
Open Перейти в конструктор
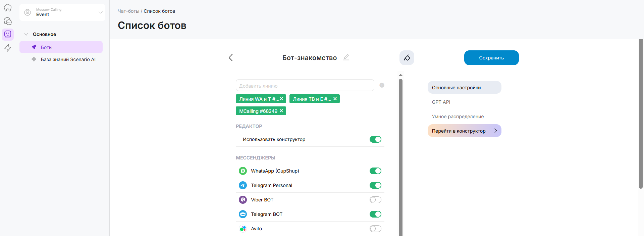(464, 131)
